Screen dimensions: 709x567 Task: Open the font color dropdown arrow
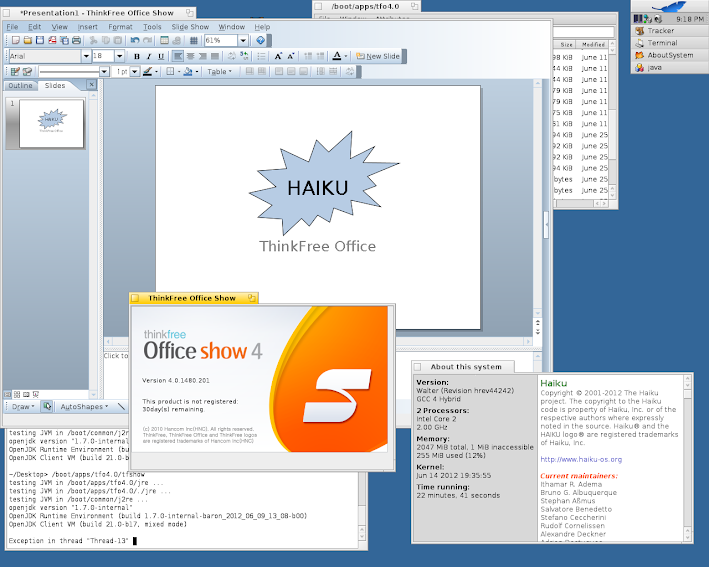pos(346,56)
